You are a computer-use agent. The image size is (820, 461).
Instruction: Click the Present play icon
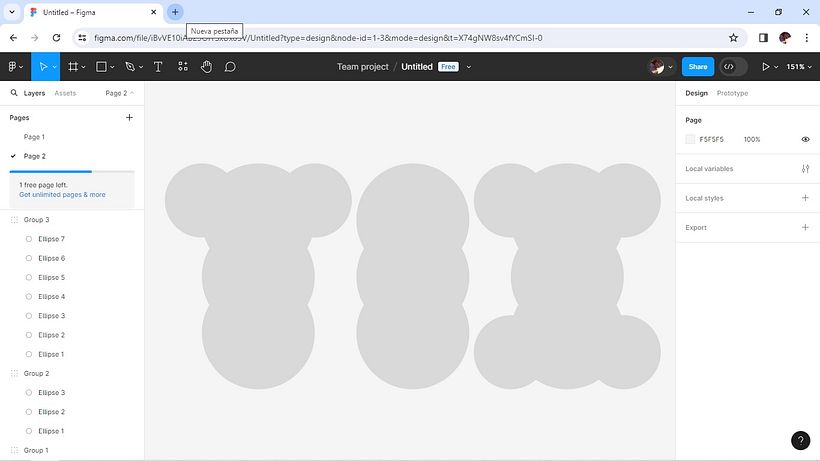pyautogui.click(x=766, y=66)
